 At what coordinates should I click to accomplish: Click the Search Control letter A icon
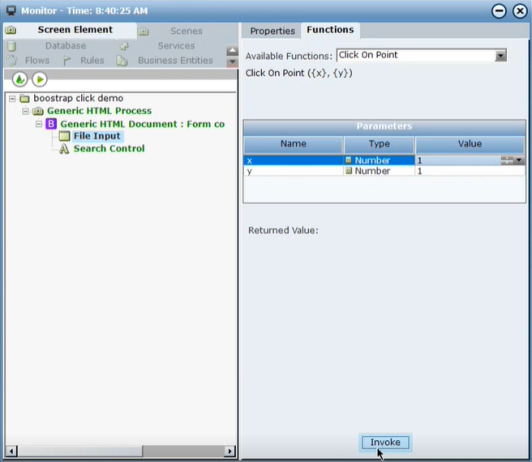pyautogui.click(x=64, y=149)
